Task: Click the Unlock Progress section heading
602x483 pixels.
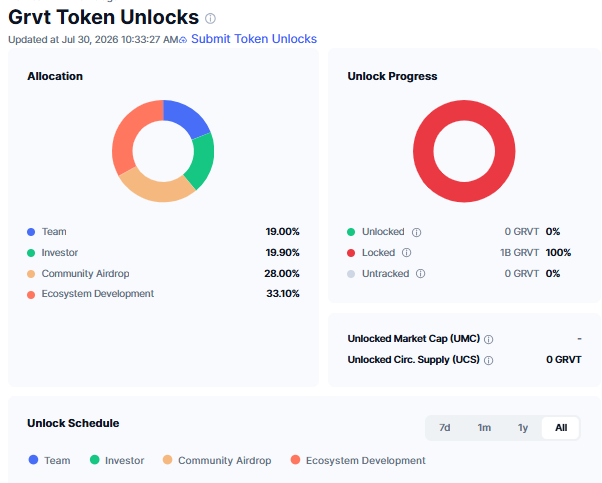Action: 392,76
